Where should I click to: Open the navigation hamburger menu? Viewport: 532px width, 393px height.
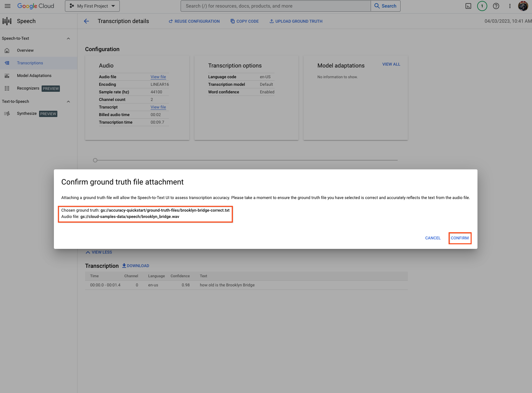[8, 6]
